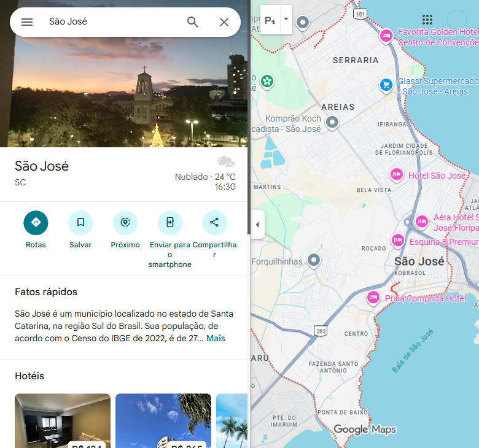The image size is (479, 448).
Task: Click the SERRARIA neighborhood label
Action: 356,61
